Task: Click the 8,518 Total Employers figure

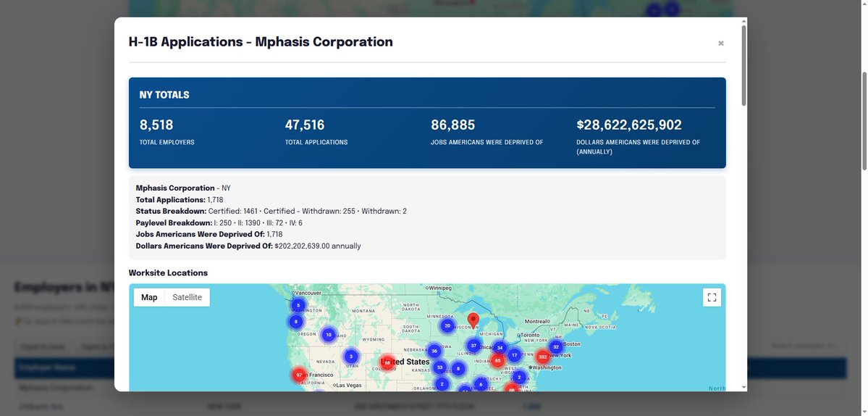Action: 156,125
